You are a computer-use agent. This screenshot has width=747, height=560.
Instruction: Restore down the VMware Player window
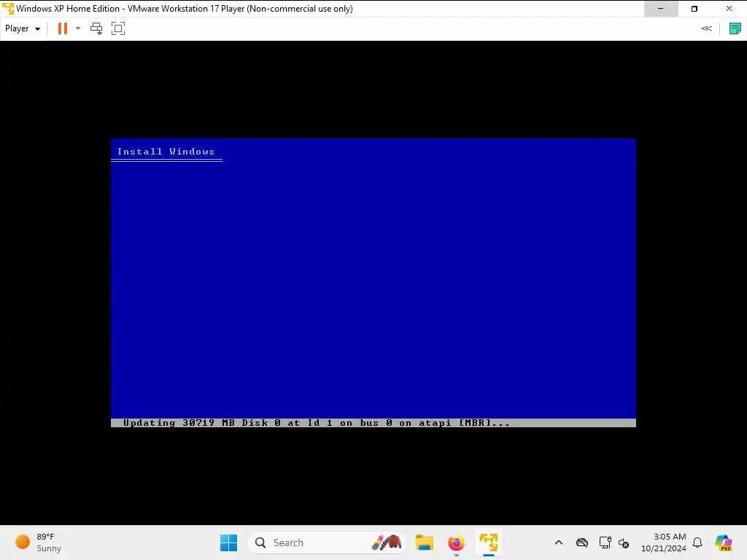tap(694, 9)
